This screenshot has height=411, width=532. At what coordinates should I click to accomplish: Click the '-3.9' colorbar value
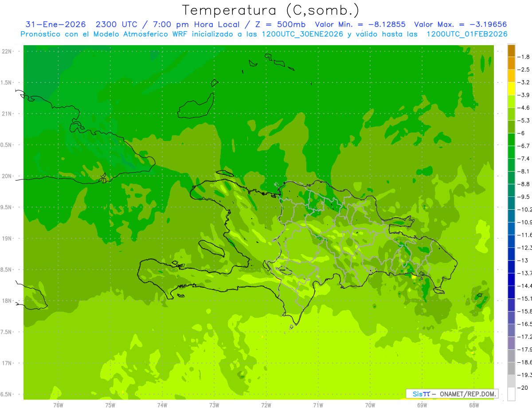pos(524,95)
